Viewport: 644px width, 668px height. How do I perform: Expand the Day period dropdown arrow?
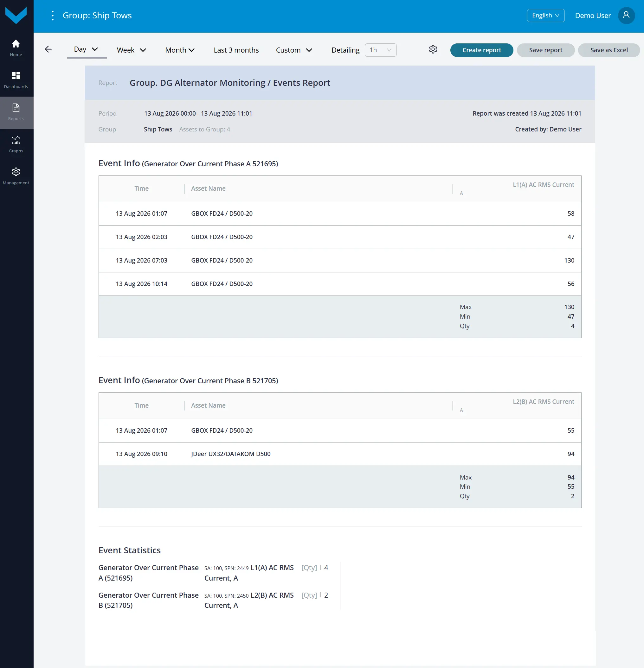pos(95,49)
